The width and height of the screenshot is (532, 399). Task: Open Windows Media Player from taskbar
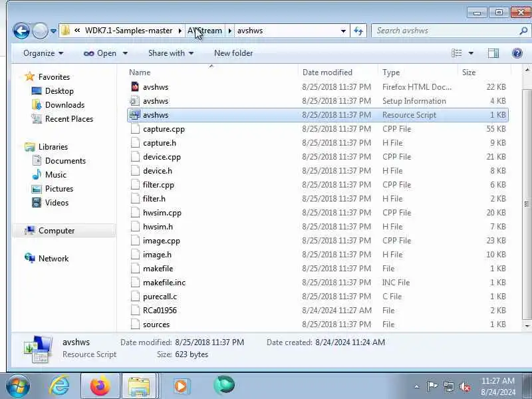(x=180, y=386)
